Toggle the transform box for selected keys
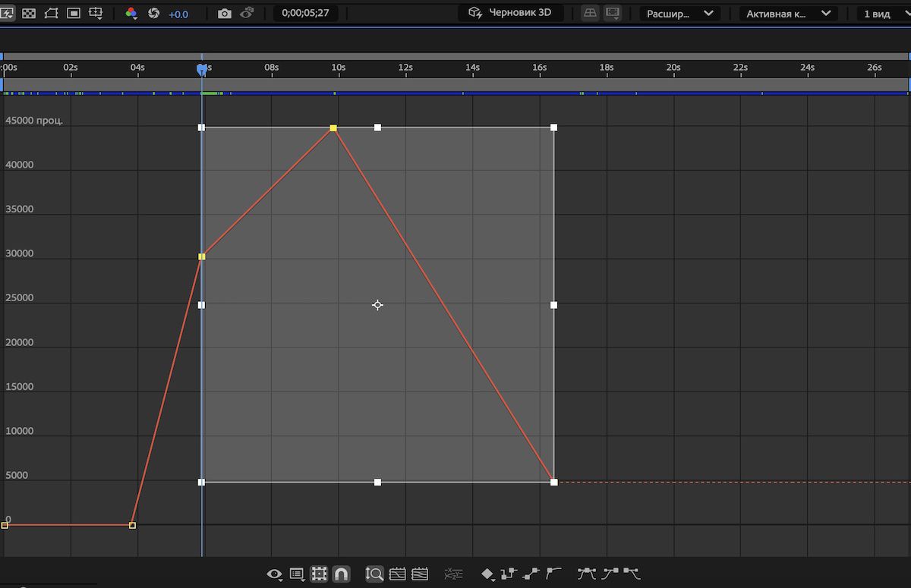Image resolution: width=911 pixels, height=588 pixels. click(320, 574)
